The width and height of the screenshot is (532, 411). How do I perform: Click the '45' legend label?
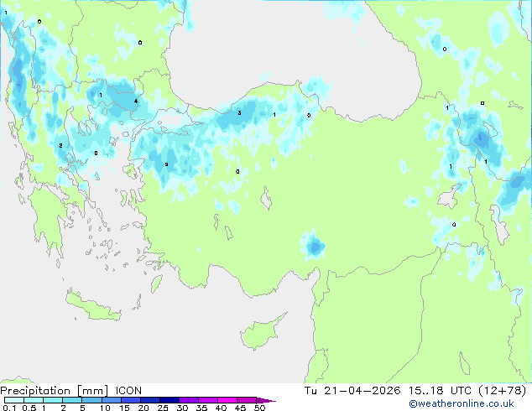coord(240,408)
